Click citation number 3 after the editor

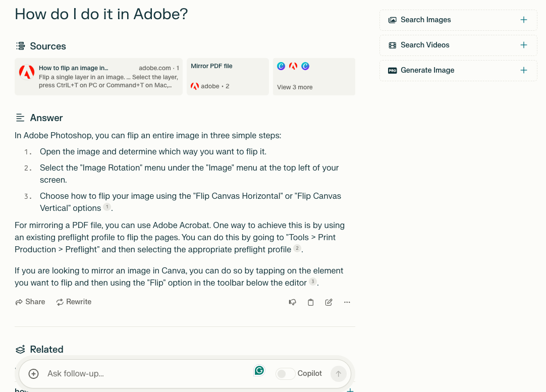tap(313, 282)
